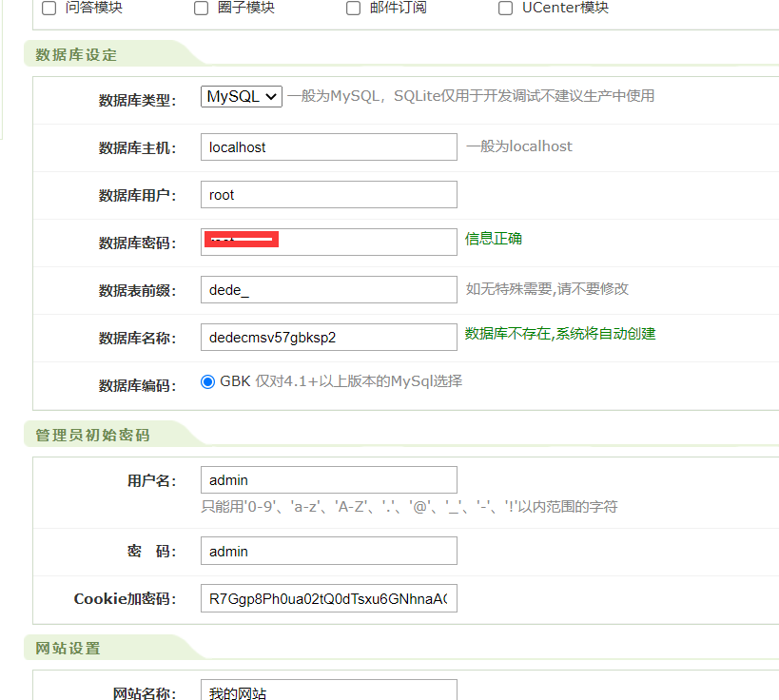This screenshot has width=779, height=700.
Task: Click the 网站名称 field showing 我的网站
Action: pyautogui.click(x=328, y=690)
